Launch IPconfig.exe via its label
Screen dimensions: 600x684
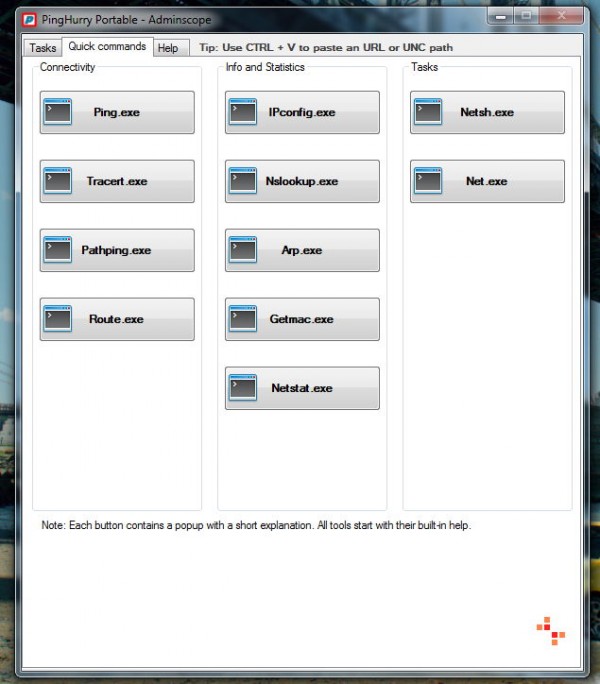(x=302, y=112)
